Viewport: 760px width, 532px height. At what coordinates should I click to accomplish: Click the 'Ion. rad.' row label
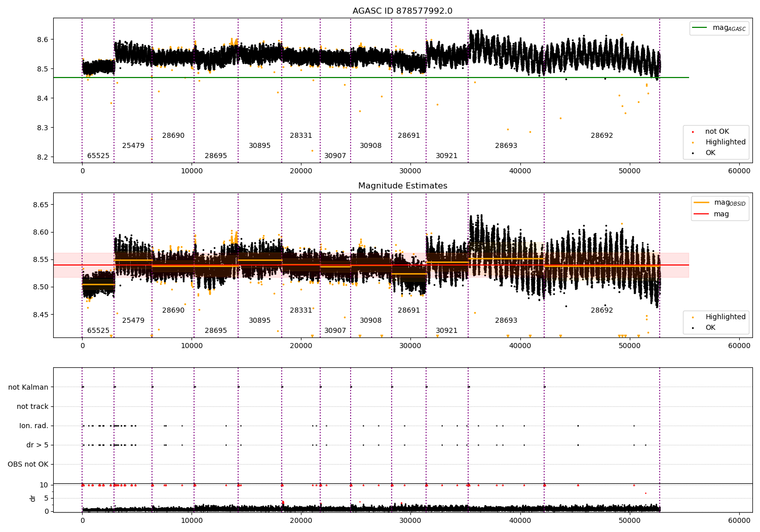coord(34,426)
